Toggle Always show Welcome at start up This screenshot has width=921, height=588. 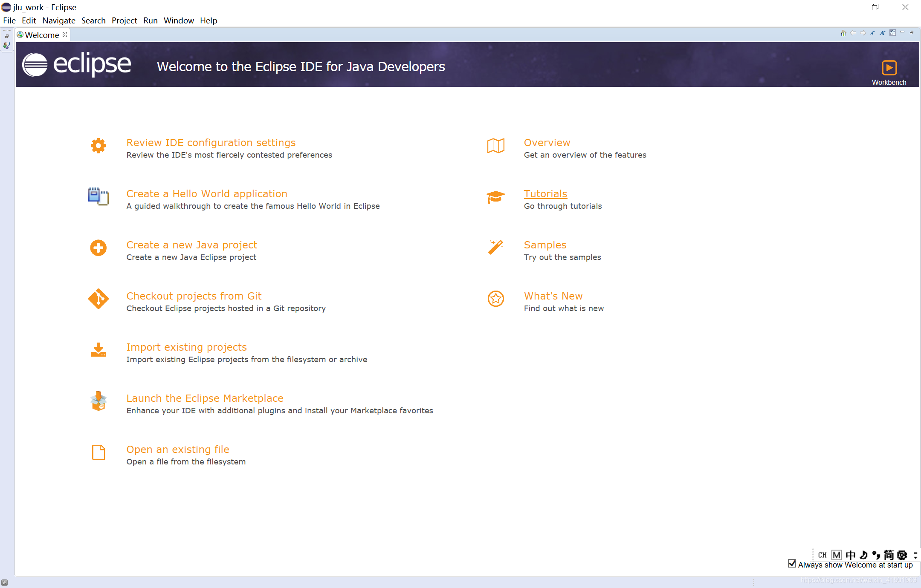pyautogui.click(x=792, y=564)
